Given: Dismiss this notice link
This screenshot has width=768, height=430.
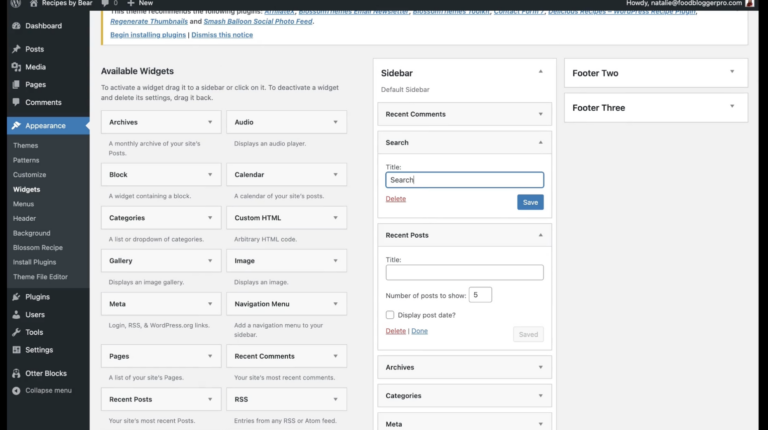Looking at the screenshot, I should tap(222, 35).
